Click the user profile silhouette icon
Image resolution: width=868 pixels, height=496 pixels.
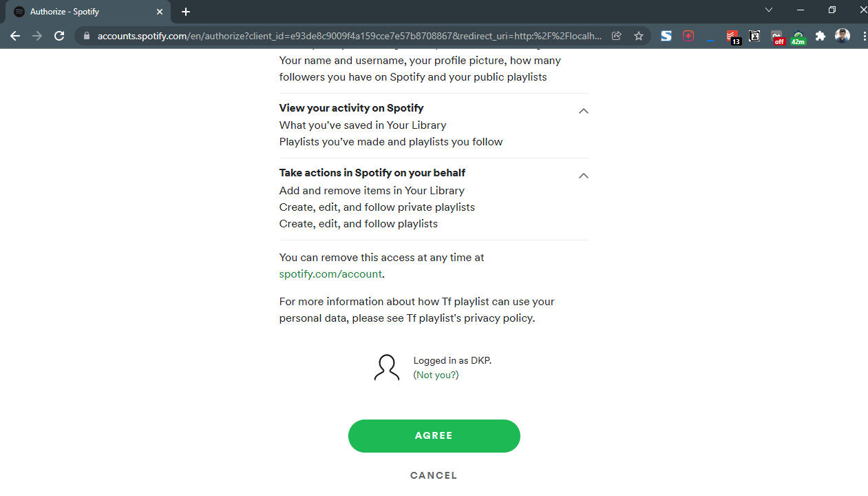tap(387, 368)
